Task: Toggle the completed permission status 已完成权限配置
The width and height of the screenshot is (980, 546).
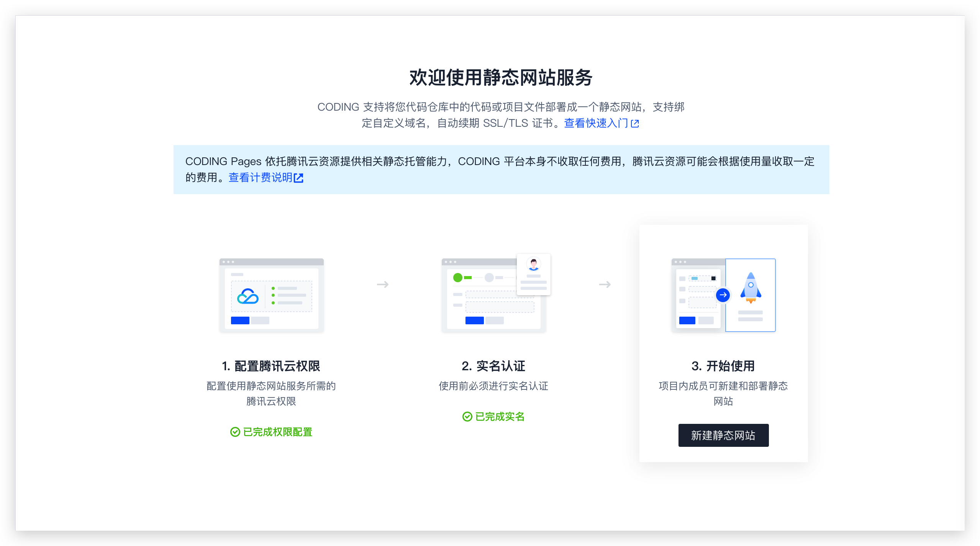Action: coord(277,432)
